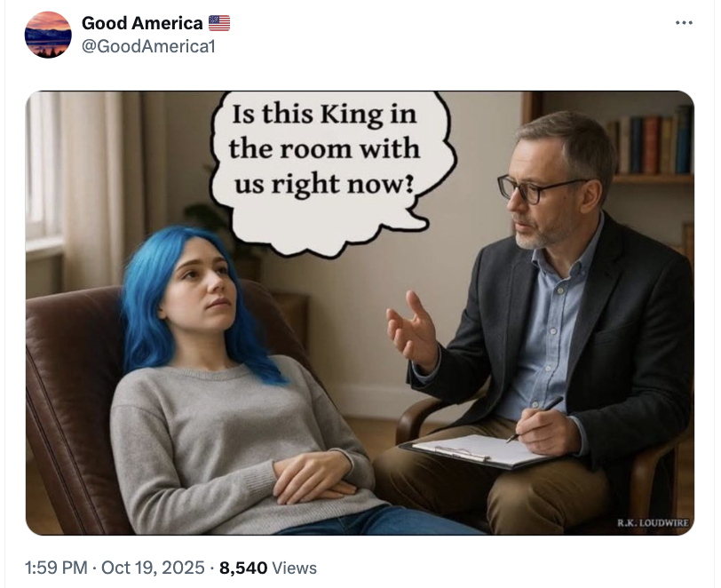
Task: Open the more options ellipsis menu
Action: pyautogui.click(x=684, y=22)
